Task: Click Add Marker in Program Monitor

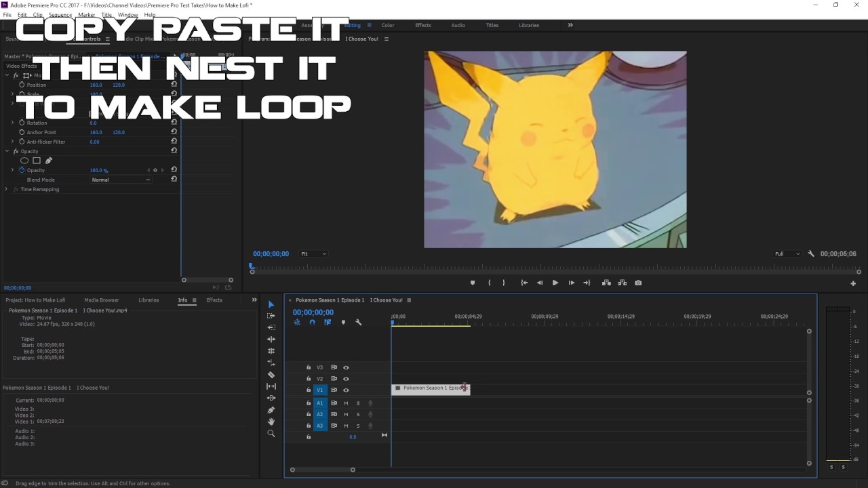Action: pos(473,283)
